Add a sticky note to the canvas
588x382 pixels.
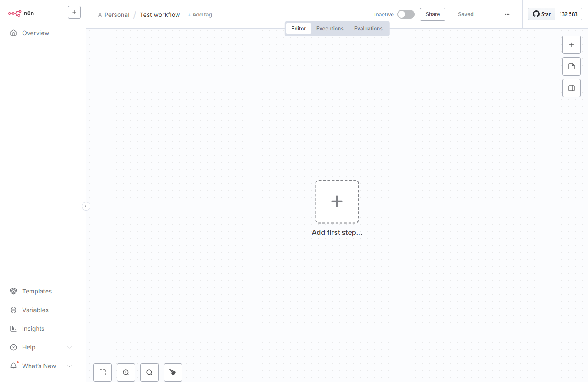[571, 66]
